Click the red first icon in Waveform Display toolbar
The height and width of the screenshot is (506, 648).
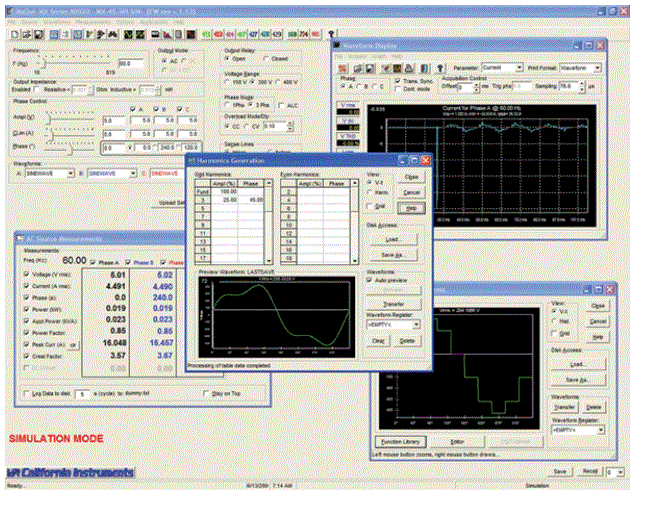tap(343, 68)
